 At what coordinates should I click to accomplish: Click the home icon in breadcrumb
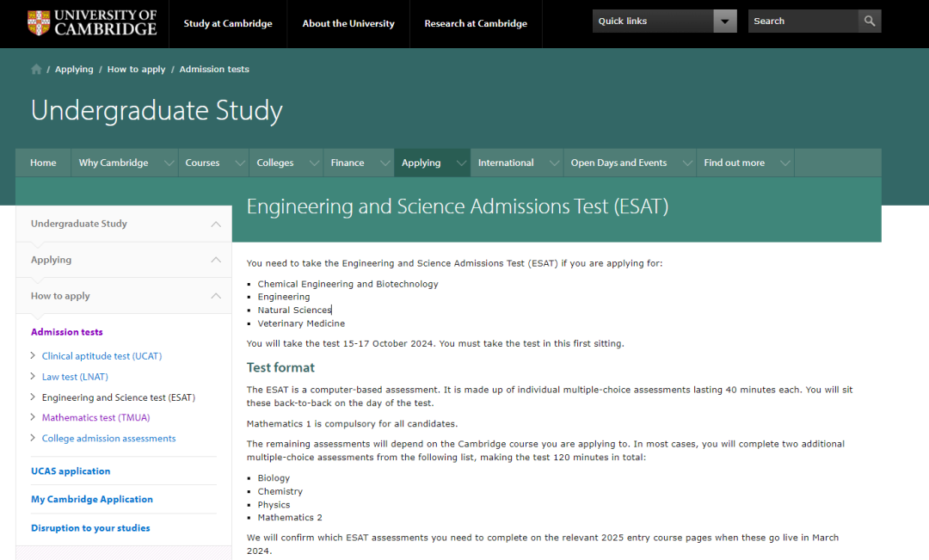[36, 70]
